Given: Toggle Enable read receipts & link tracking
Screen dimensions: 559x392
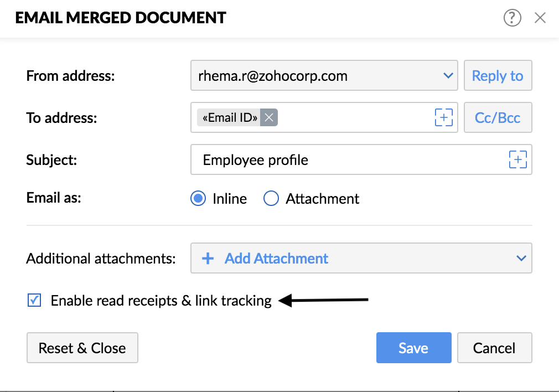Looking at the screenshot, I should 34,300.
